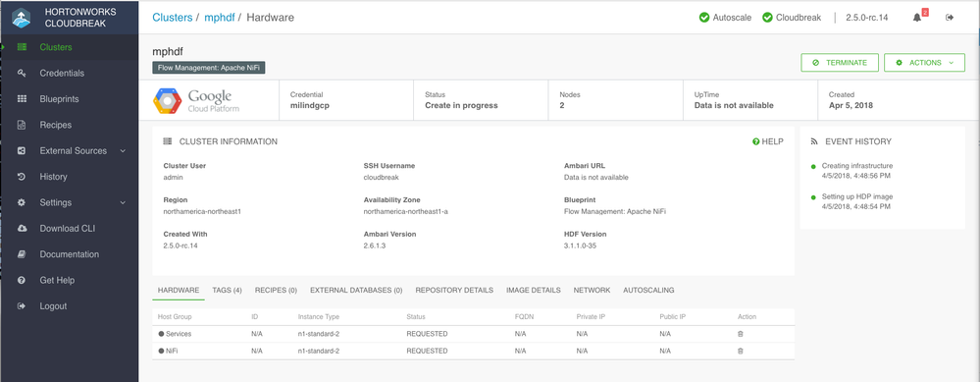Click the Cluster Information list icon

pyautogui.click(x=168, y=142)
